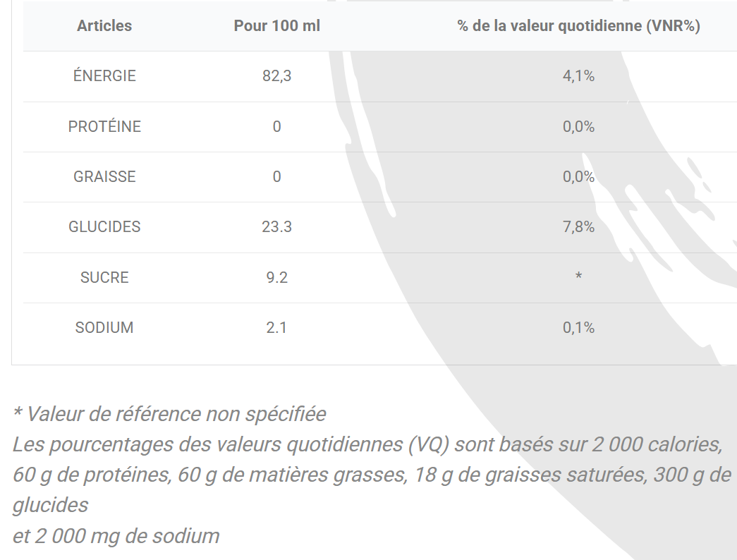
Task: Select the SODIUM row label
Action: 104,328
